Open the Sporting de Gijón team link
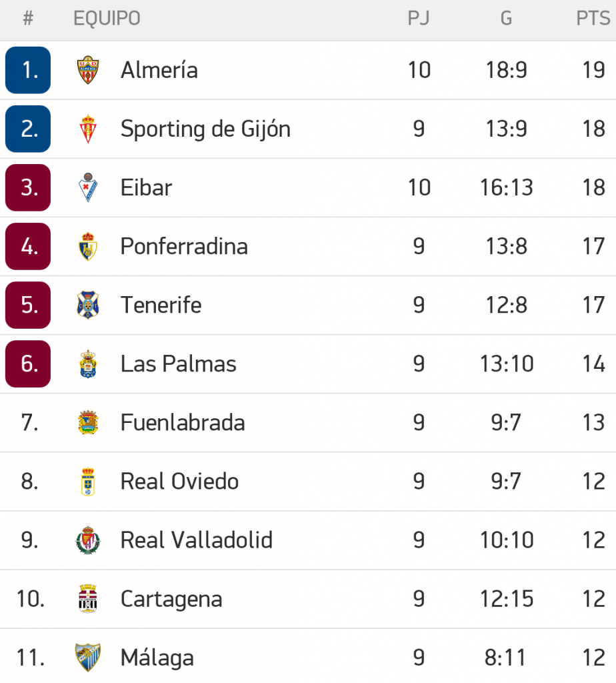This screenshot has width=616, height=683. (205, 129)
